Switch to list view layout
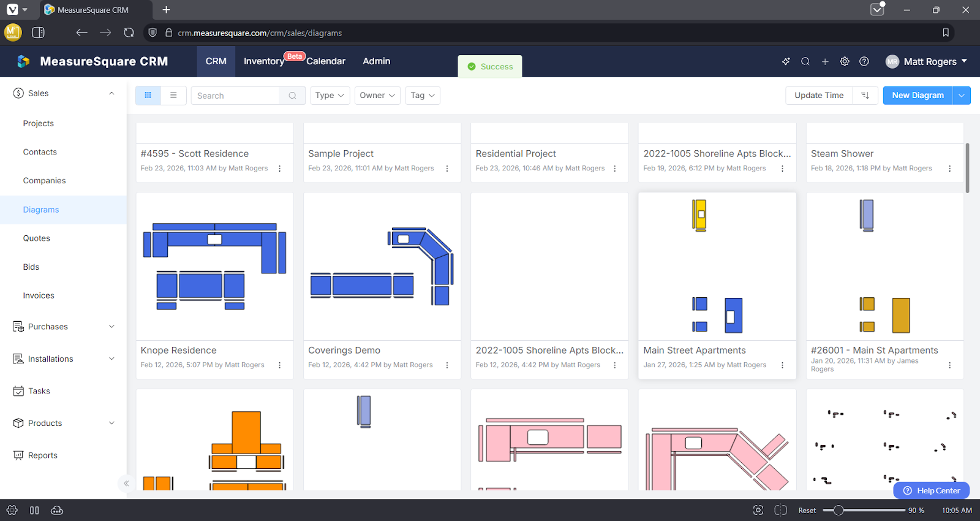The height and width of the screenshot is (521, 980). click(173, 96)
